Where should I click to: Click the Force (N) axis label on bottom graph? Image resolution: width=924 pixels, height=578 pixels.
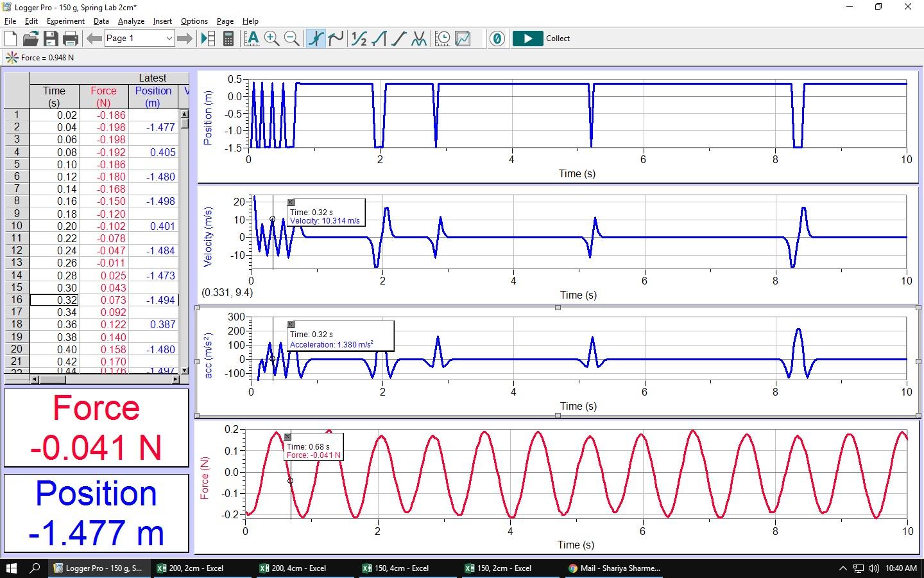[x=205, y=478]
